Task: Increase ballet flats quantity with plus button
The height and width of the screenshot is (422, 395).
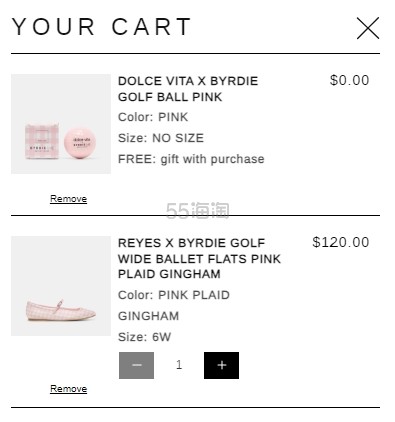Action: click(x=221, y=365)
